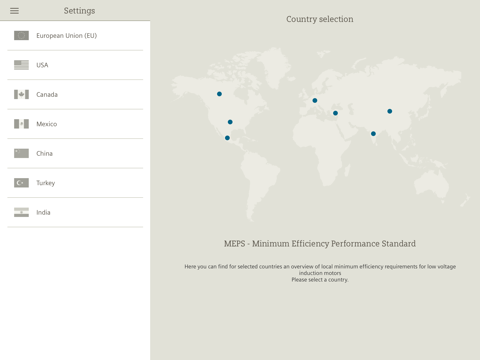
Task: Click the Mexico flag icon
Action: tap(21, 124)
